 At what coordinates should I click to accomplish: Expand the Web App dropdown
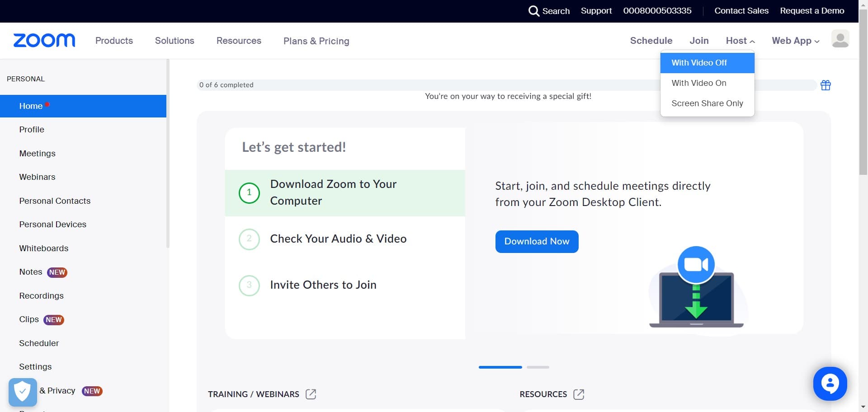795,41
